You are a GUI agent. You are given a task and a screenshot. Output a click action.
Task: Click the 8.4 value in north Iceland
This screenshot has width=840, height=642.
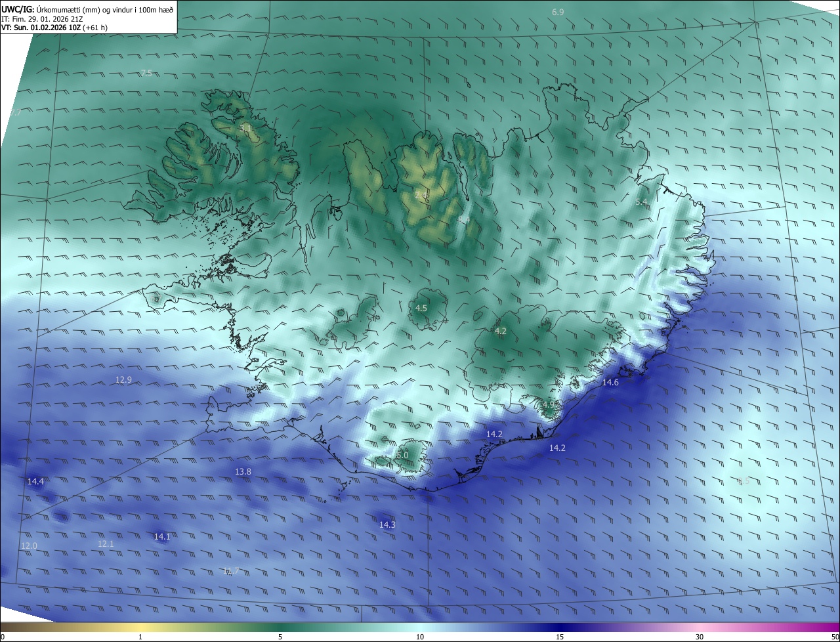click(x=464, y=219)
